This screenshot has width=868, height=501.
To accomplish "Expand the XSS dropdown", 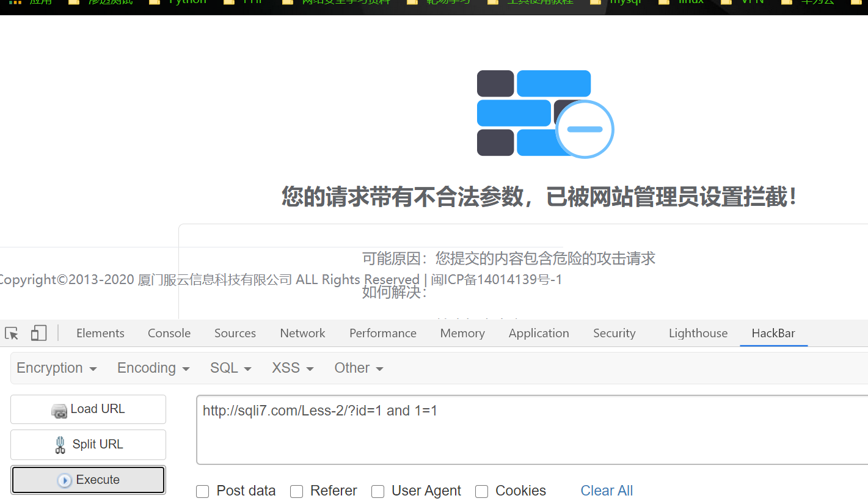I will (293, 368).
